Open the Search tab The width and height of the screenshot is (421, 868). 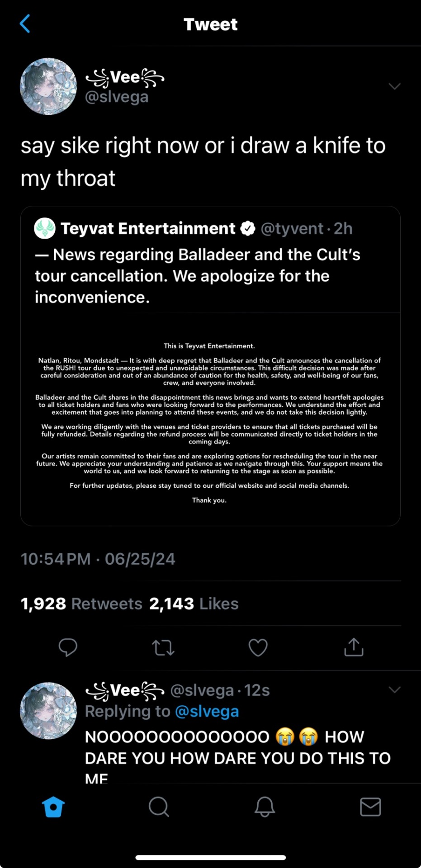click(x=159, y=807)
